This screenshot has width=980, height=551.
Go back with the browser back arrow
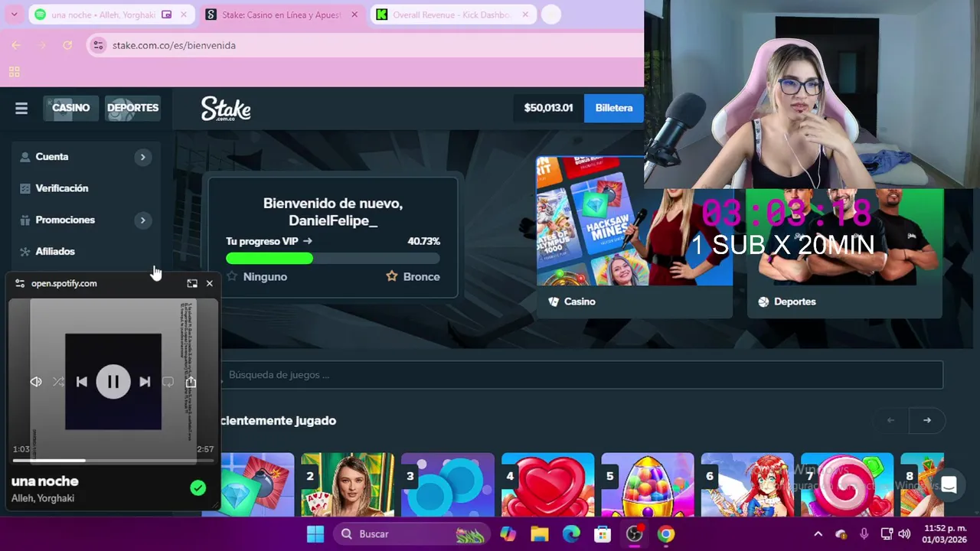point(16,45)
